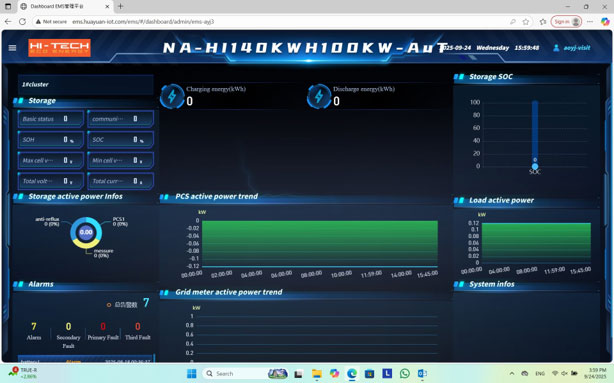
Task: Click the SOH value tile
Action: [51, 139]
